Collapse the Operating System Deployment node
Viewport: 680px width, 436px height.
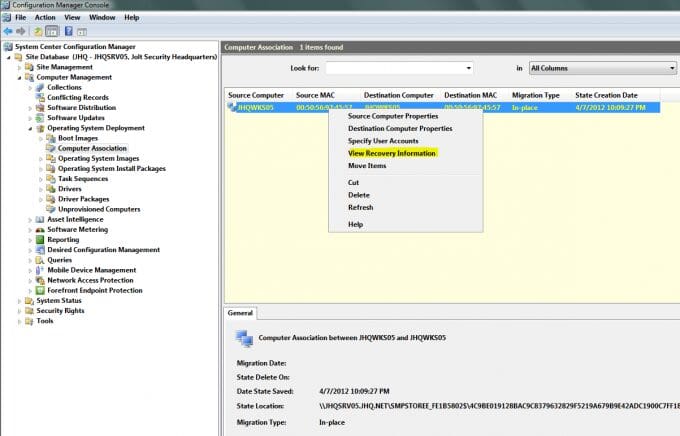31,128
